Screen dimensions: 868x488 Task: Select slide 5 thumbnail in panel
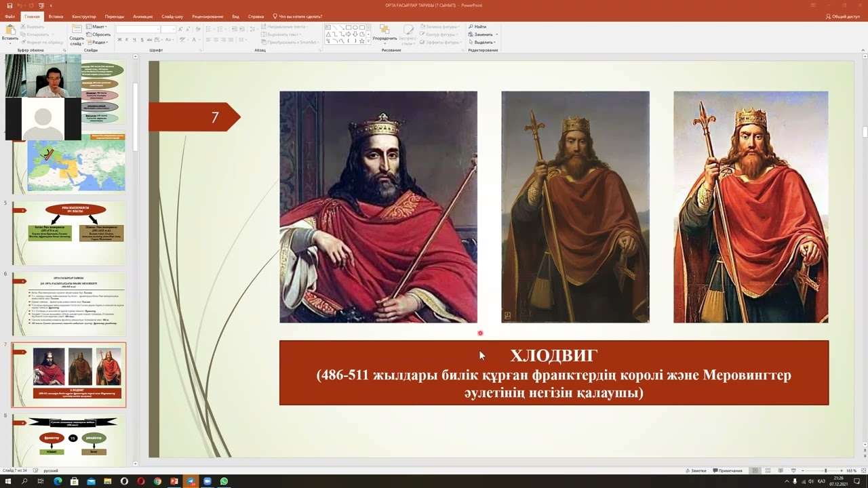click(69, 232)
